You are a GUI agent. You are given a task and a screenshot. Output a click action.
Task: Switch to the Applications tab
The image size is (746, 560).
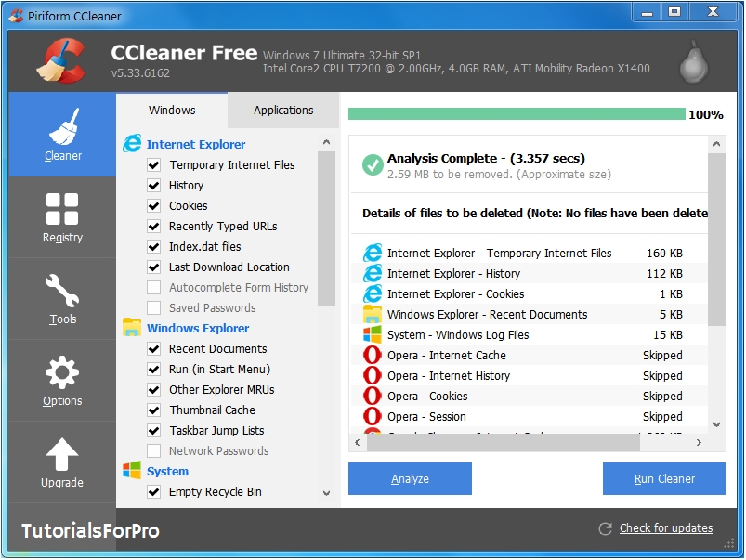pyautogui.click(x=282, y=110)
